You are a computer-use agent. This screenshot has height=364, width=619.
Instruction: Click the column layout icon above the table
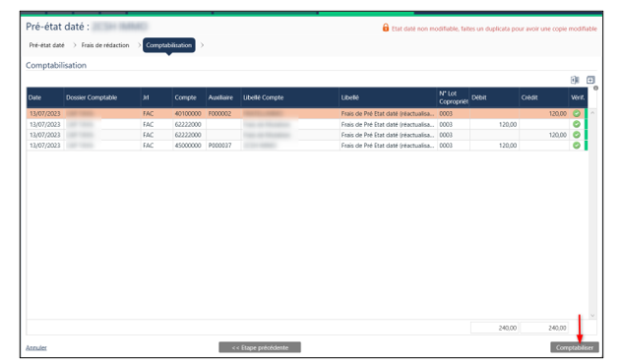[x=575, y=80]
